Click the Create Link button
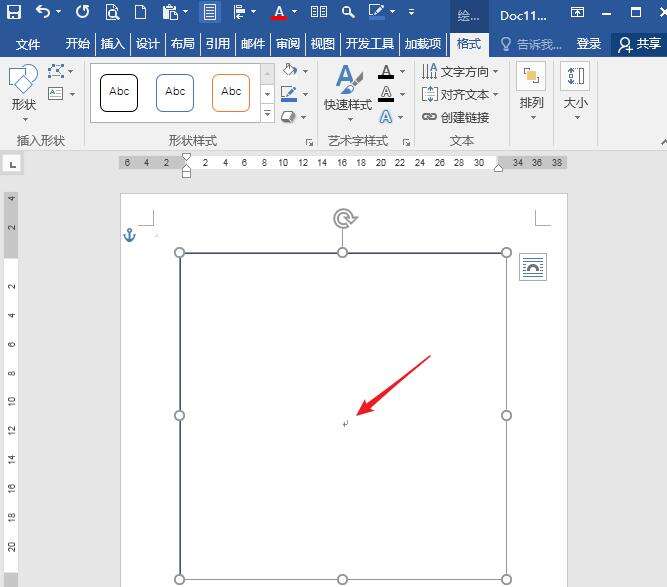 click(456, 117)
